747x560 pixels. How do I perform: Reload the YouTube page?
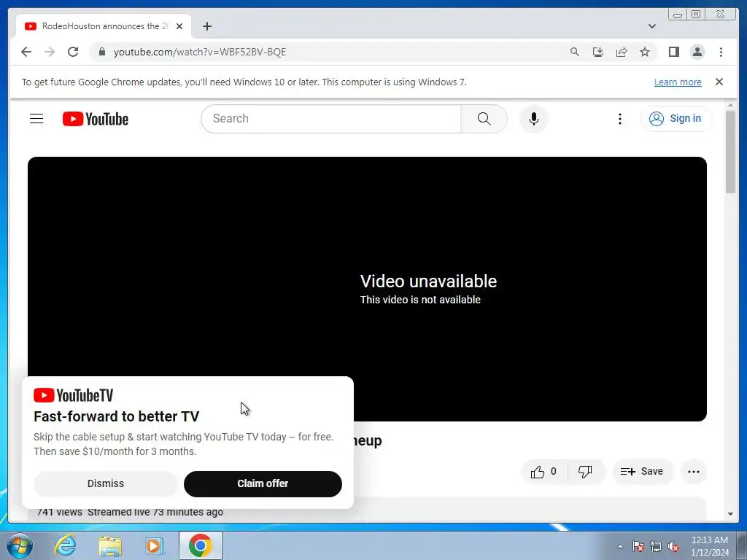(x=73, y=52)
